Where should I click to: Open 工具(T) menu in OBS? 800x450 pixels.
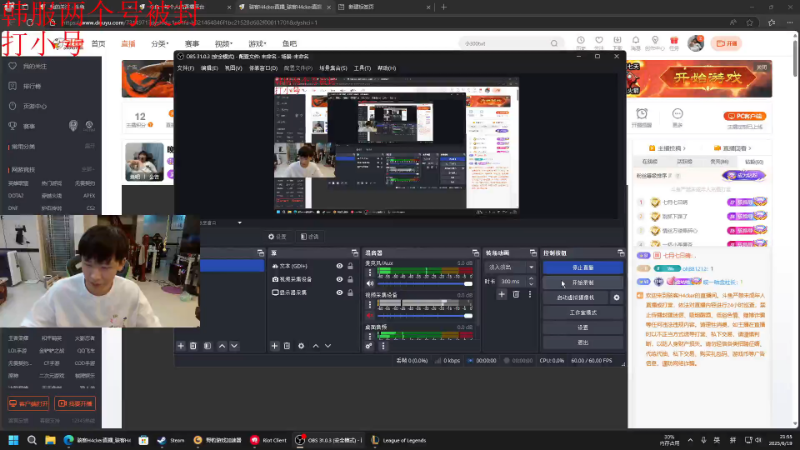pos(362,68)
